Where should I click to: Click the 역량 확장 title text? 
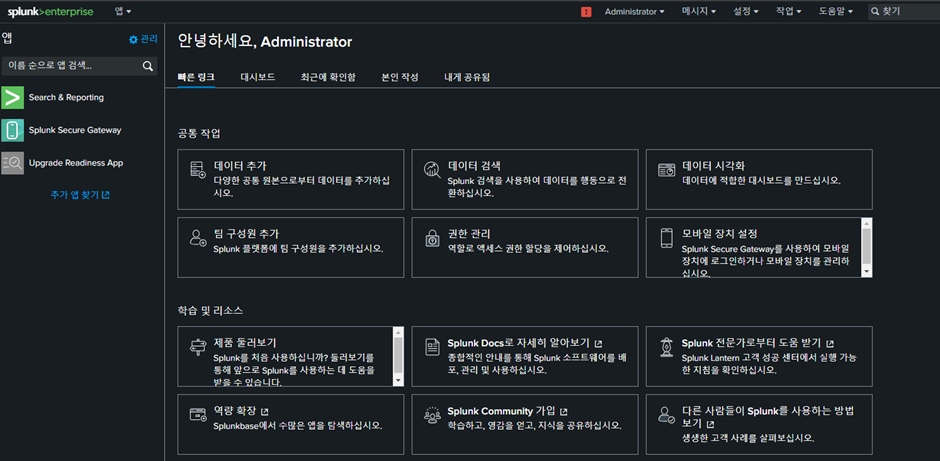(235, 411)
